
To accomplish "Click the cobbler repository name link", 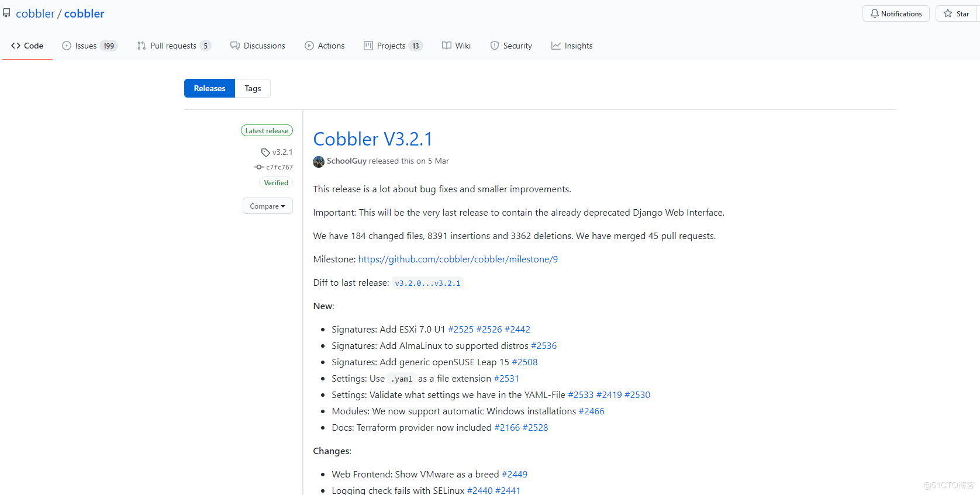I will click(x=84, y=13).
